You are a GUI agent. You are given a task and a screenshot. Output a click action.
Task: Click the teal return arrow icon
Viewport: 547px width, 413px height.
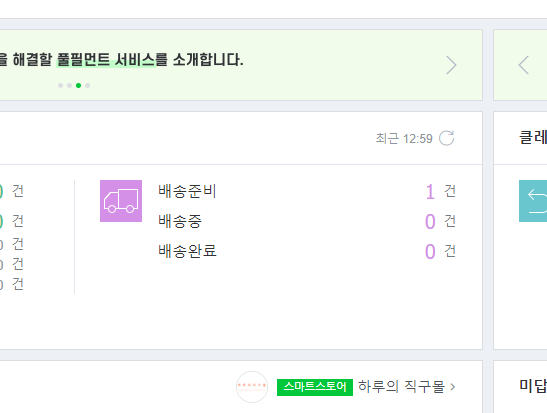point(533,201)
